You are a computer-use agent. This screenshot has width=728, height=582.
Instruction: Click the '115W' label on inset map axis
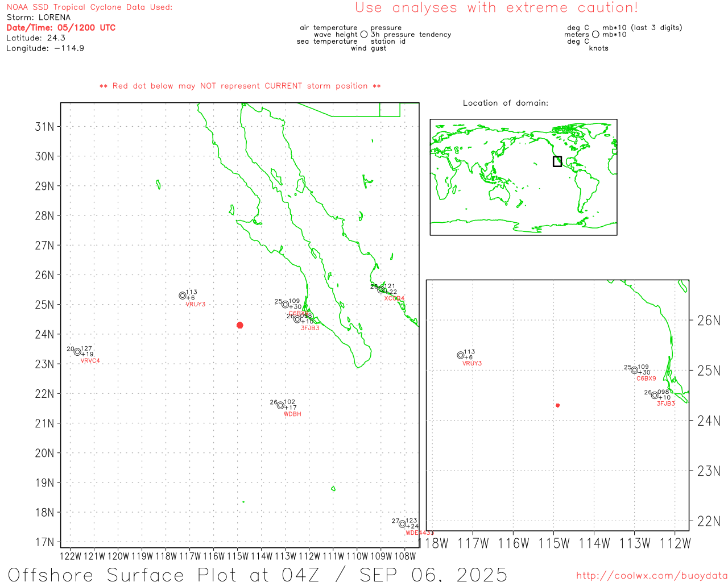click(x=554, y=544)
